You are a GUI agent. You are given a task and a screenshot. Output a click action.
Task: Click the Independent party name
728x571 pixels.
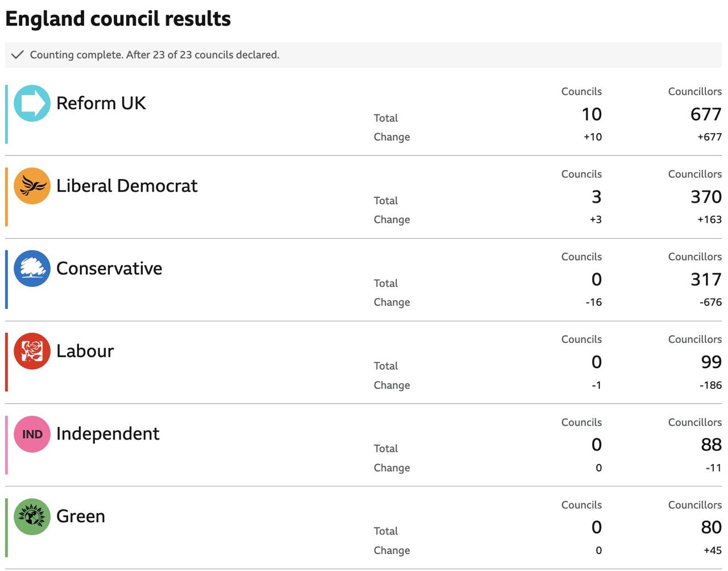(x=107, y=434)
